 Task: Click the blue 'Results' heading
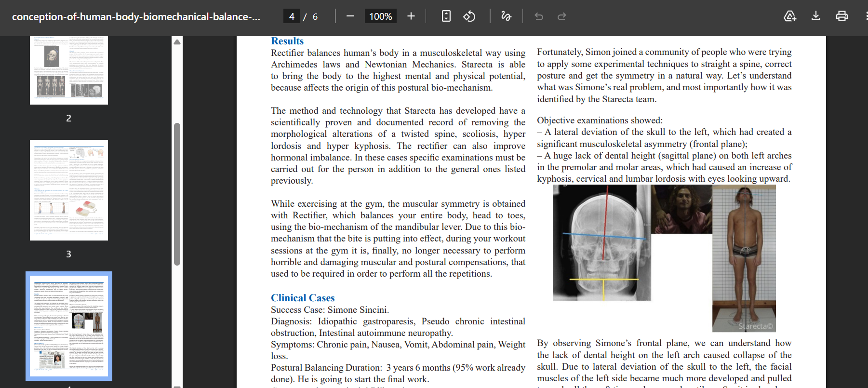pyautogui.click(x=287, y=41)
